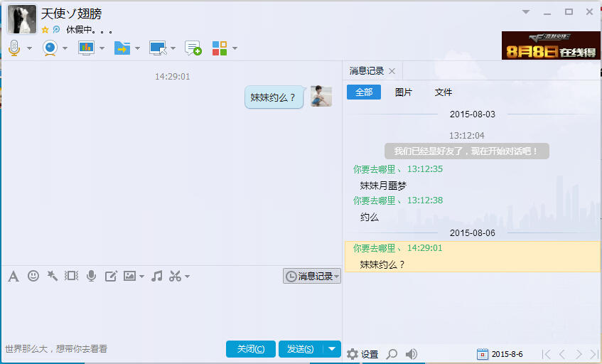The image size is (602, 364).
Task: Close the 消息记录 tab
Action: point(392,71)
